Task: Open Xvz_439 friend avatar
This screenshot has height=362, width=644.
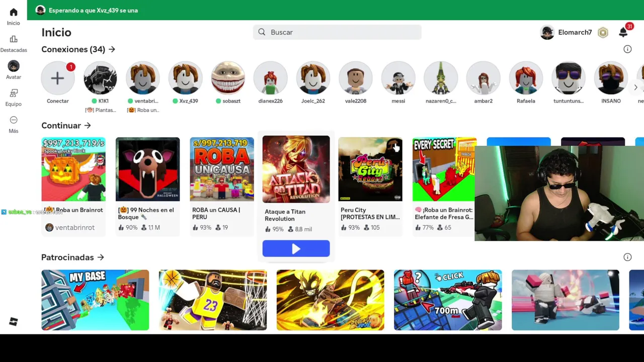Action: coord(185,78)
